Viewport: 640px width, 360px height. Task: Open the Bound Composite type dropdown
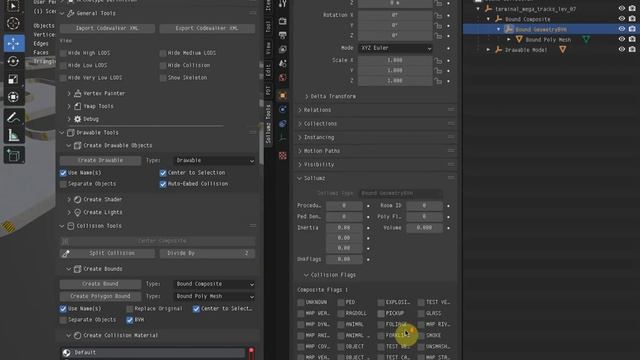pyautogui.click(x=215, y=284)
